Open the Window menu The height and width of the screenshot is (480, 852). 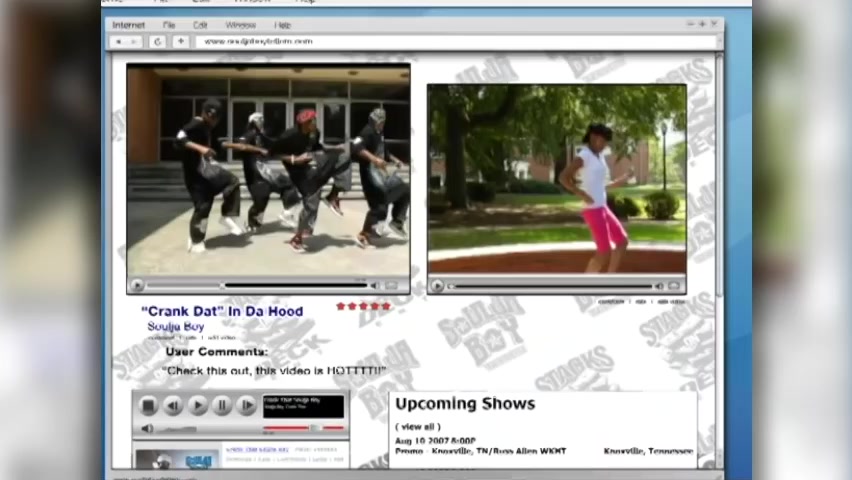(241, 25)
